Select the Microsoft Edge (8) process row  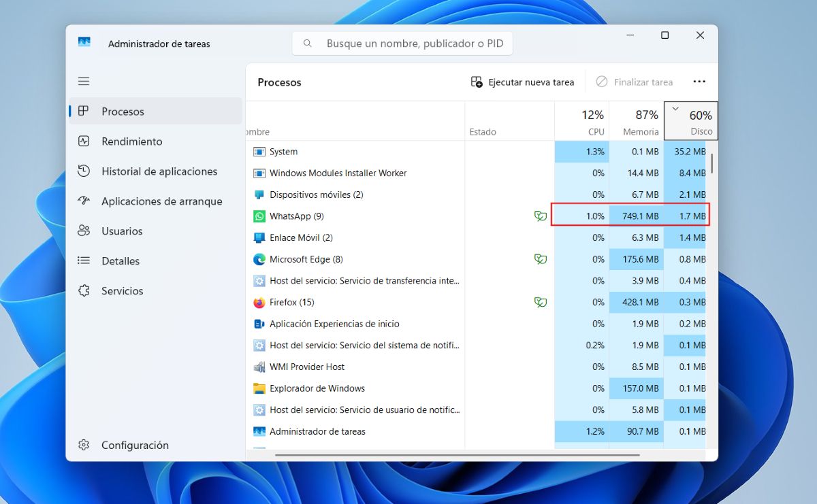477,259
